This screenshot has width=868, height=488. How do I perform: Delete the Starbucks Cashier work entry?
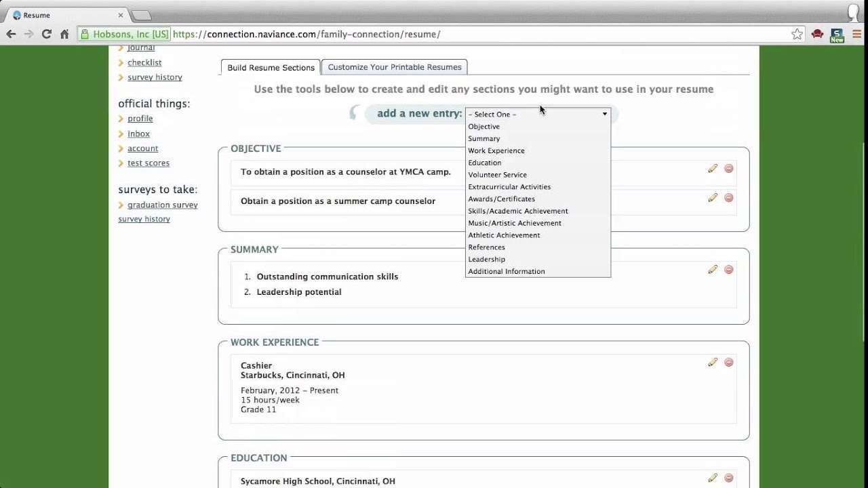[729, 362]
